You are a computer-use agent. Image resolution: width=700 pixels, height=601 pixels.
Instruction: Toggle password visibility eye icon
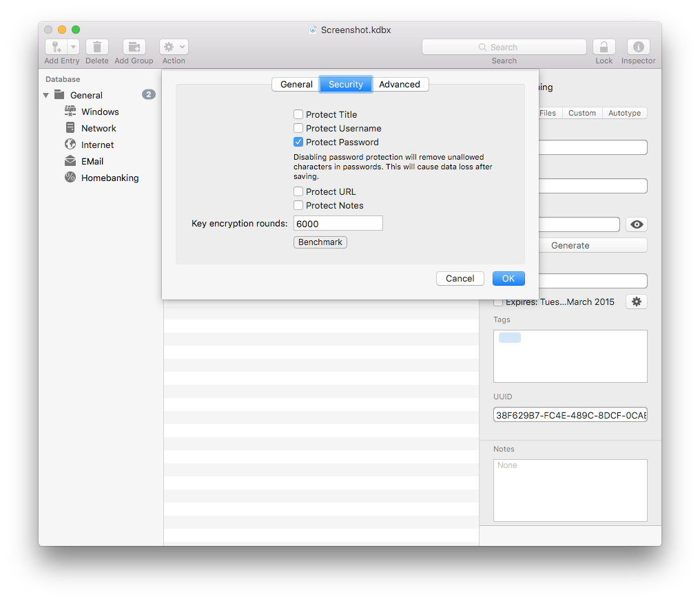[636, 224]
